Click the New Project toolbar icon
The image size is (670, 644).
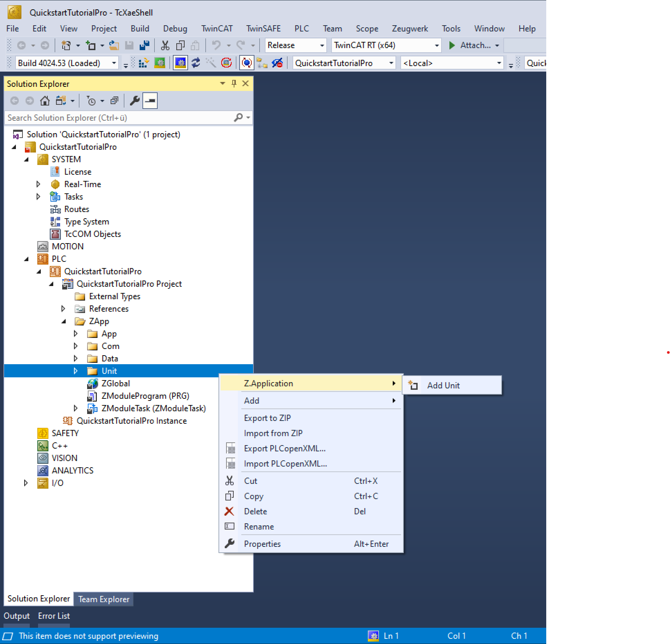pos(66,45)
